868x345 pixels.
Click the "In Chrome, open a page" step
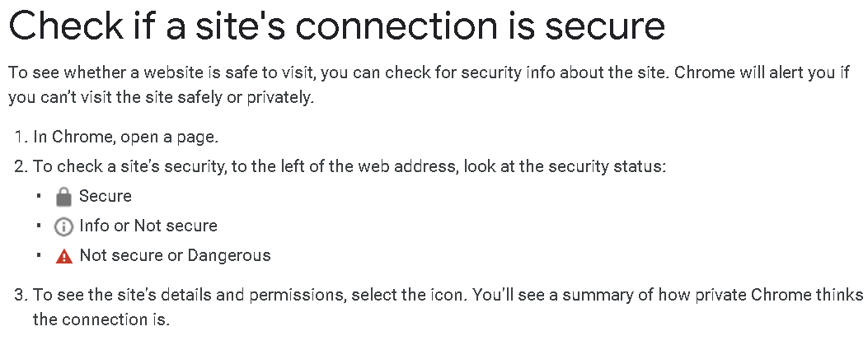click(125, 137)
